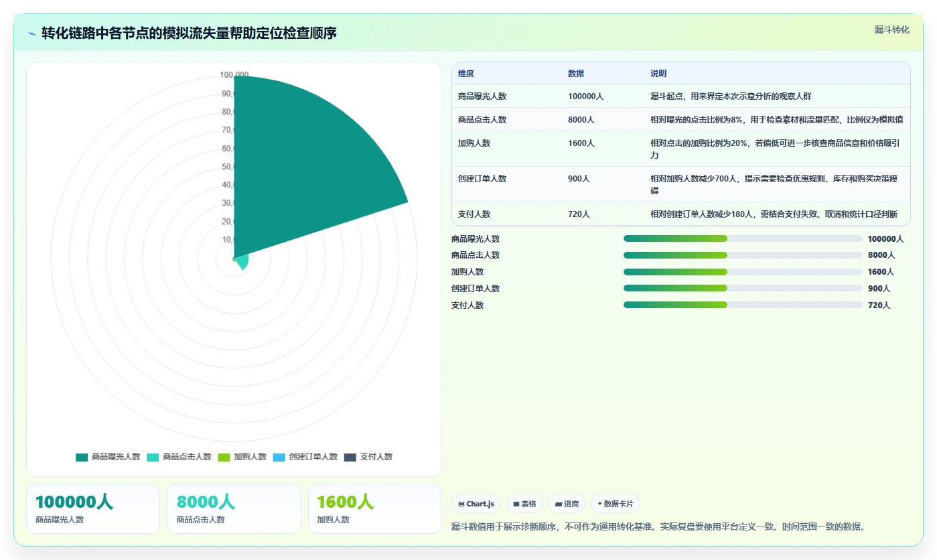Toggle the 支付人数 legend color swatch

pyautogui.click(x=350, y=457)
